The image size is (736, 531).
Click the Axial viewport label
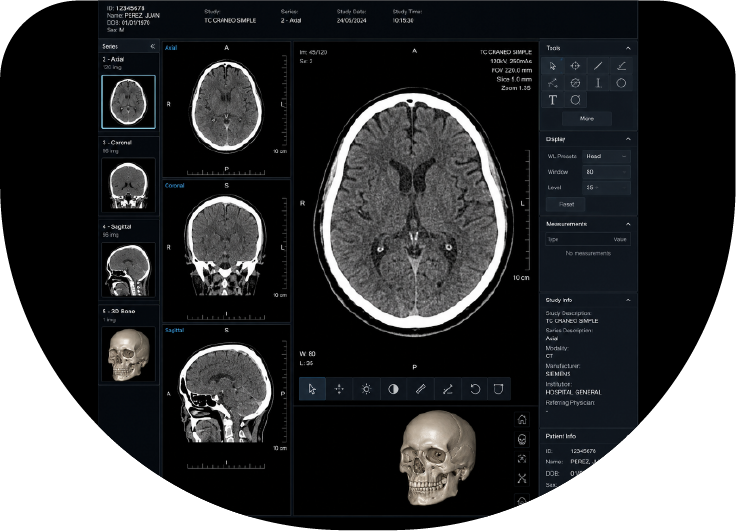pos(171,48)
